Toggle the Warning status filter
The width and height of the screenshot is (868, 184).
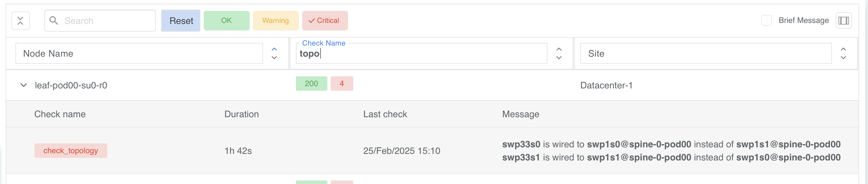click(275, 21)
